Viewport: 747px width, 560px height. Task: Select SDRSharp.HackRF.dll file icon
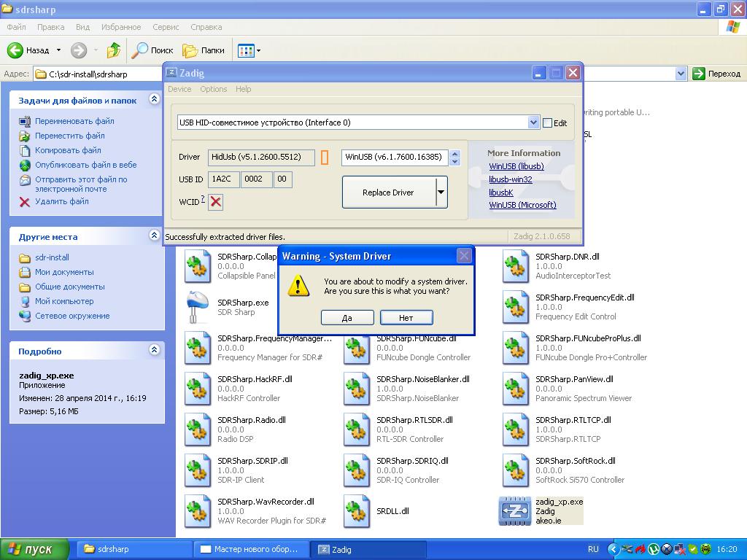pos(198,389)
